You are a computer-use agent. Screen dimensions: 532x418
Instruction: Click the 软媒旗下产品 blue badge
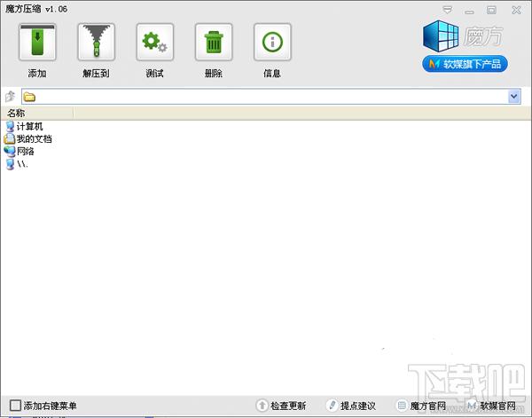[x=465, y=64]
